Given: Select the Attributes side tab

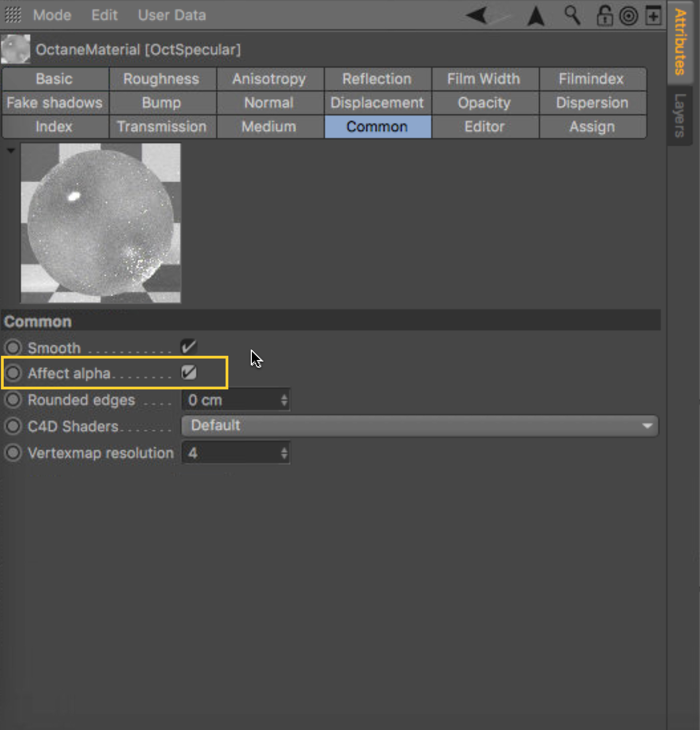Looking at the screenshot, I should pyautogui.click(x=680, y=42).
